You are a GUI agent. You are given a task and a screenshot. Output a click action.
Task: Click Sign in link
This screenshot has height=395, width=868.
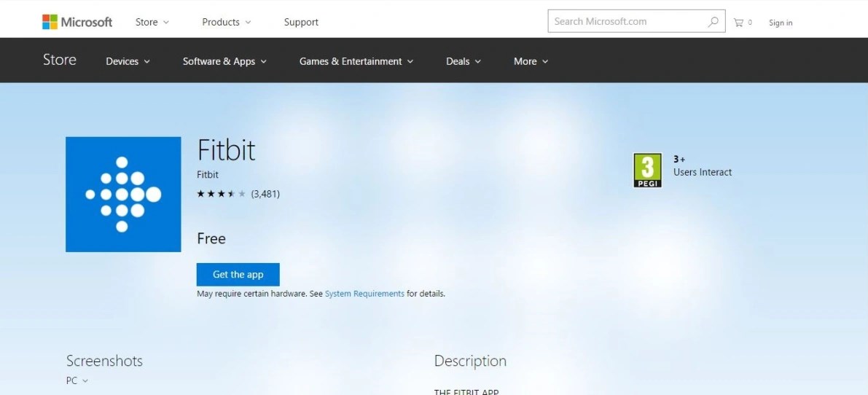click(x=781, y=23)
